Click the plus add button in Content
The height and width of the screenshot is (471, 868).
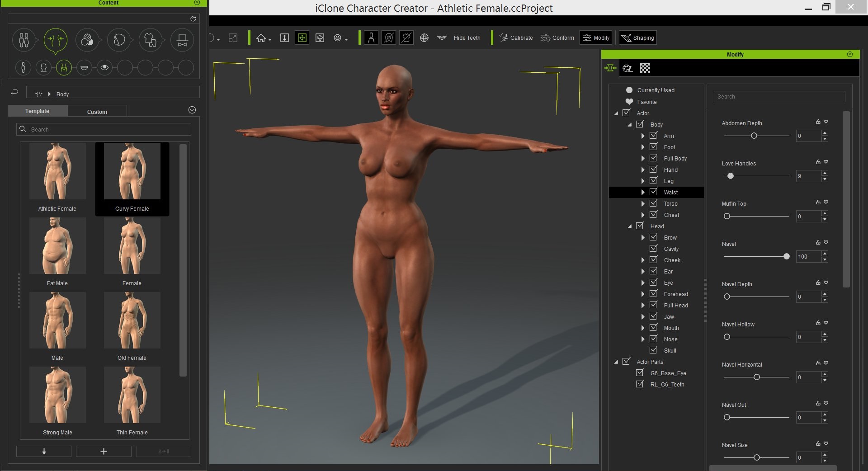pos(104,451)
